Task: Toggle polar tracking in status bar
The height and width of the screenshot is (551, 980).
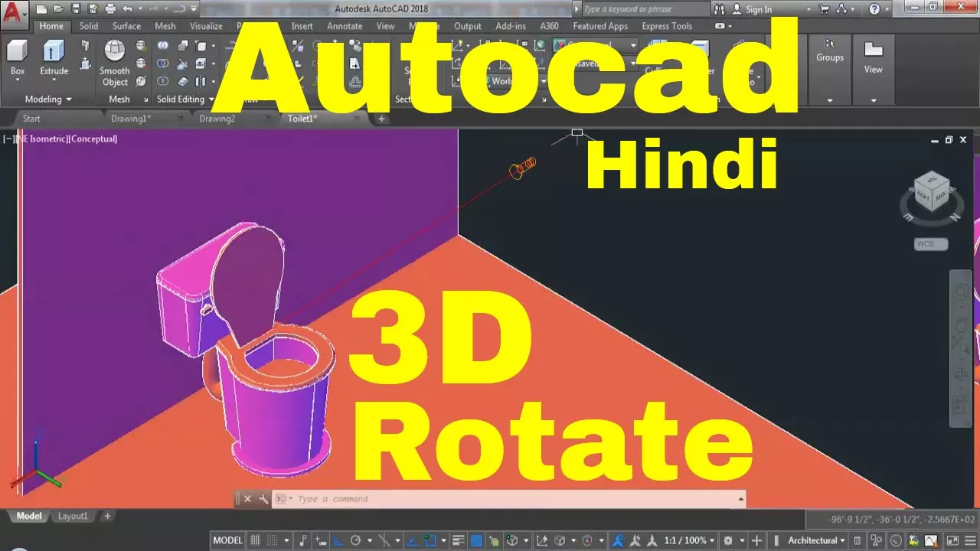Action: click(356, 540)
